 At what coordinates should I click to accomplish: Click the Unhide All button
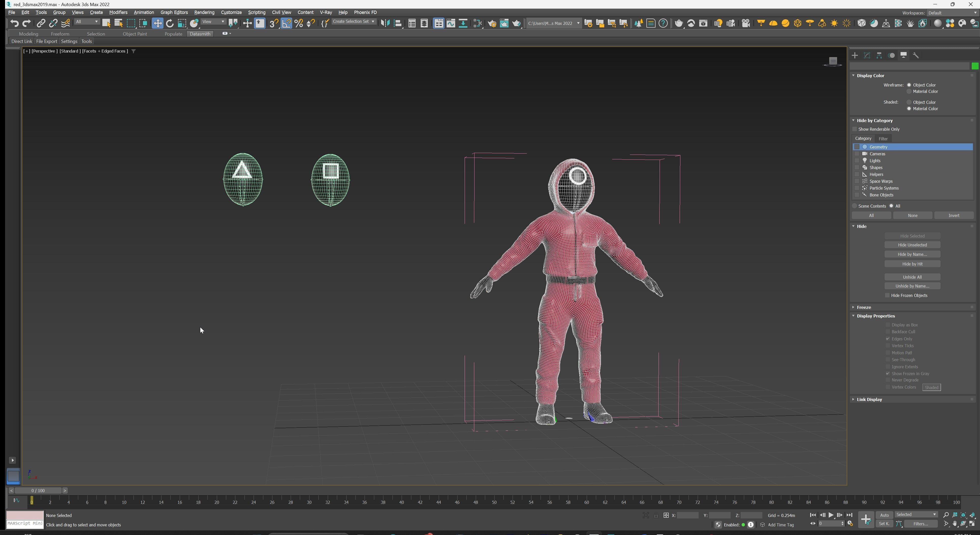point(912,277)
